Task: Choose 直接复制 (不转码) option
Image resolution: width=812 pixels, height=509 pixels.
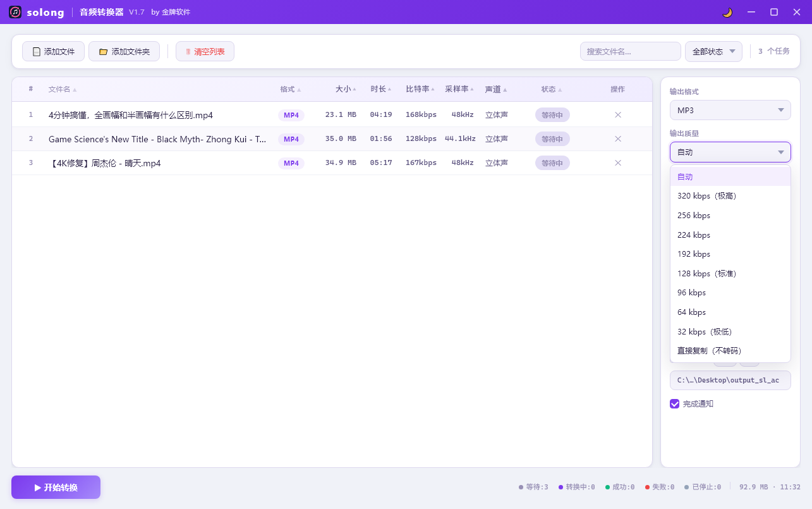Action: pyautogui.click(x=709, y=351)
